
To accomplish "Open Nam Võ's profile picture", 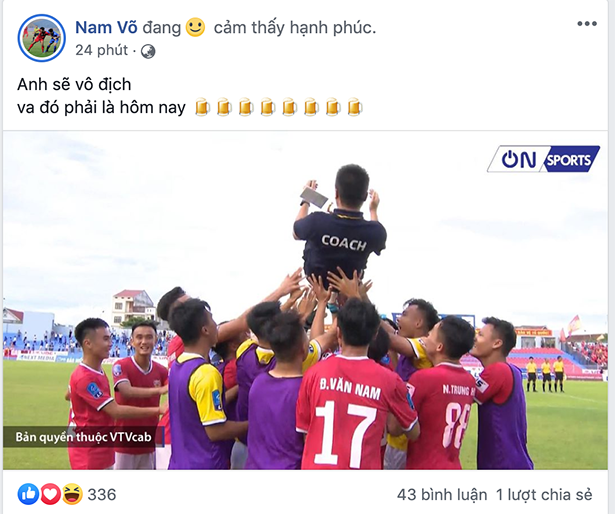I will 42,38.
